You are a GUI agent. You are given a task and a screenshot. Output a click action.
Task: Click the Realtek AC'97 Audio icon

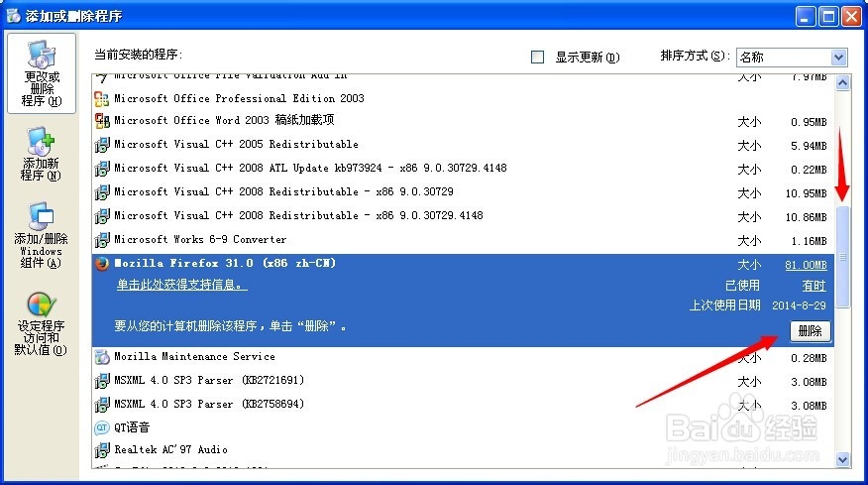(102, 450)
